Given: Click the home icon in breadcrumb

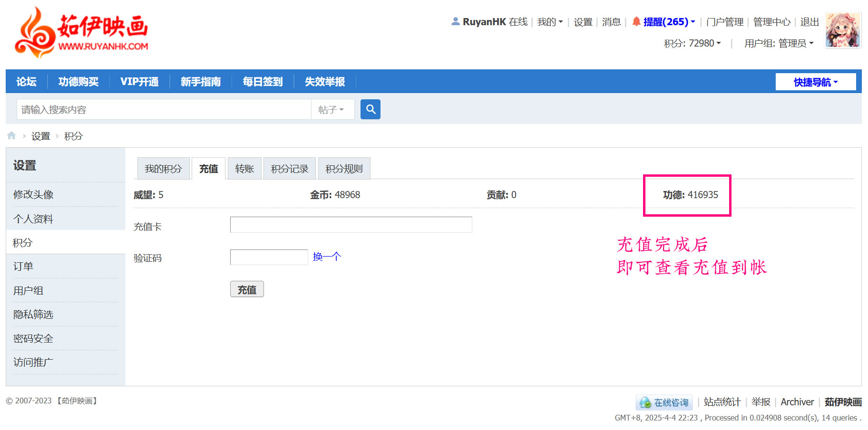Looking at the screenshot, I should (x=11, y=136).
